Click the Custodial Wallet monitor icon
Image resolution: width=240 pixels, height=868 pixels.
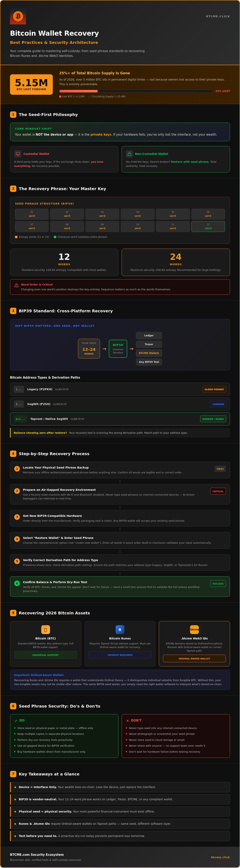[x=18, y=154]
